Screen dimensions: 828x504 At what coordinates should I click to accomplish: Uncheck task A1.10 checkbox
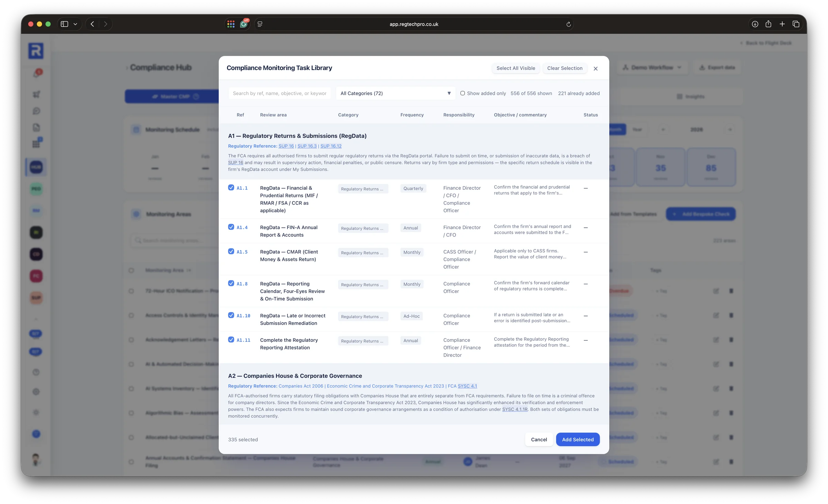click(x=231, y=315)
